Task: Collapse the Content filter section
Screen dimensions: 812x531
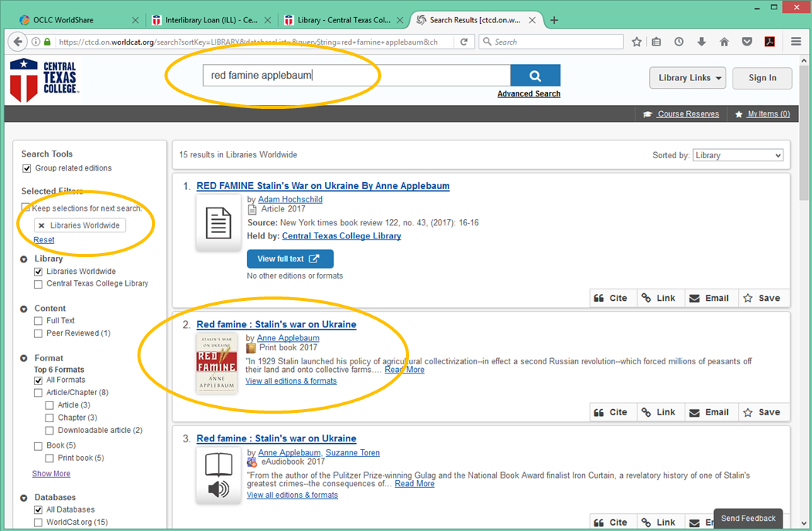Action: 24,309
